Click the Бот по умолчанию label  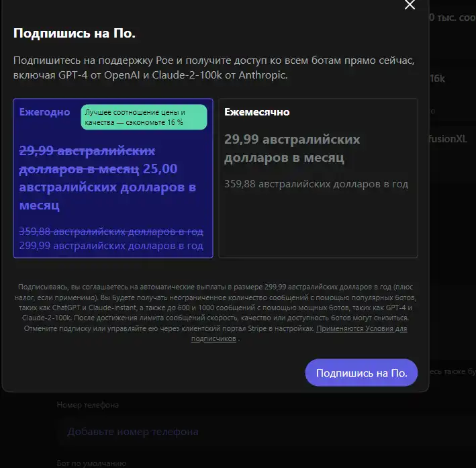[91, 463]
